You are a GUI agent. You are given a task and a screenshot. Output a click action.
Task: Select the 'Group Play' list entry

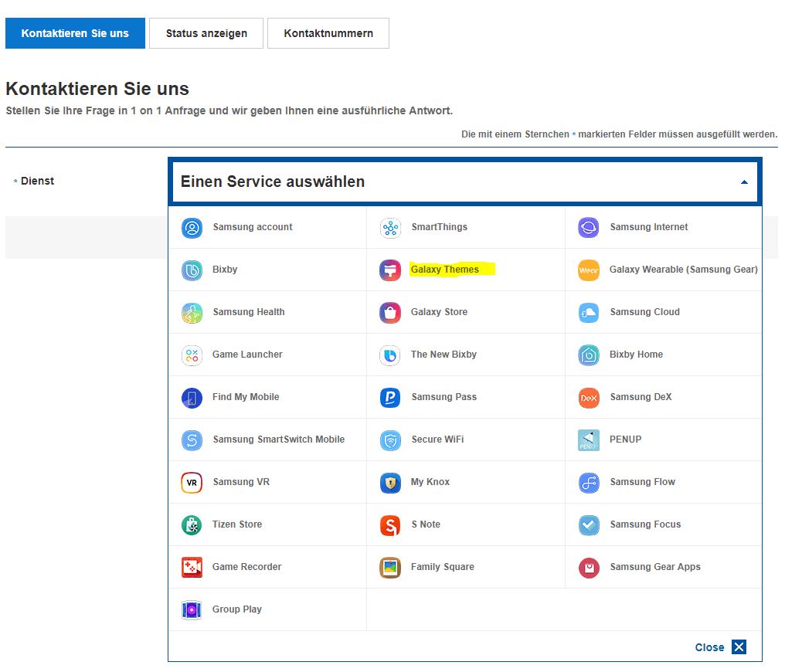click(x=236, y=609)
